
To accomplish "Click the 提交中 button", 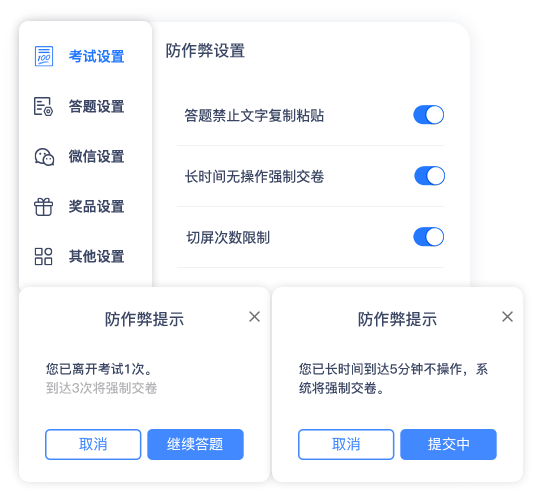I will pos(449,444).
